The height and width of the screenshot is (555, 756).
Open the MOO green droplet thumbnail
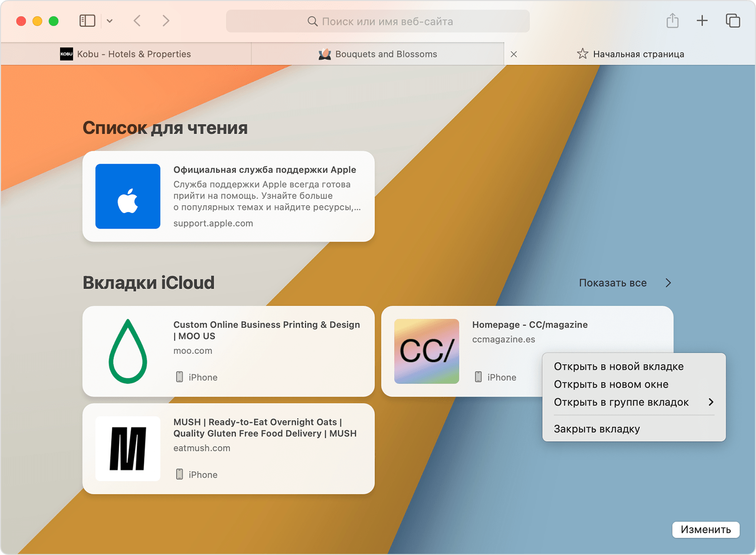pyautogui.click(x=128, y=351)
